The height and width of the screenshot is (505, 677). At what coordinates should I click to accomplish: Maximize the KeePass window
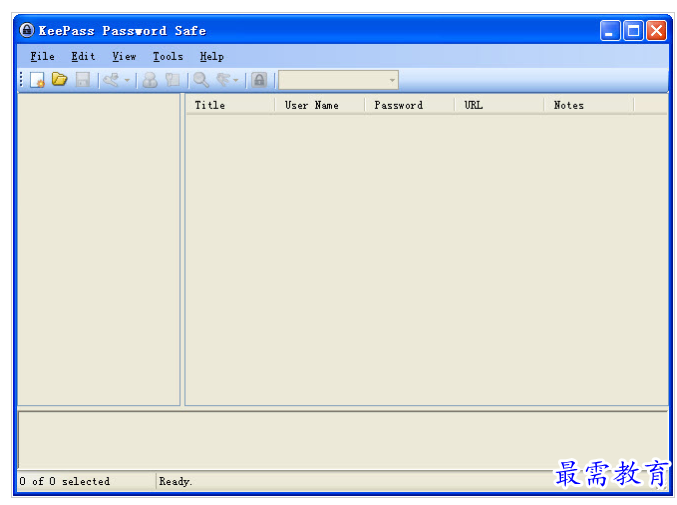click(x=633, y=31)
